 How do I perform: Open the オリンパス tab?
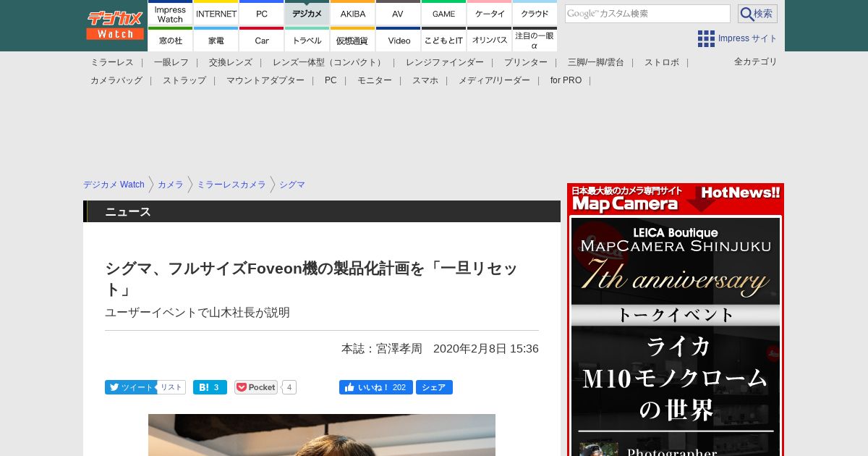490,40
